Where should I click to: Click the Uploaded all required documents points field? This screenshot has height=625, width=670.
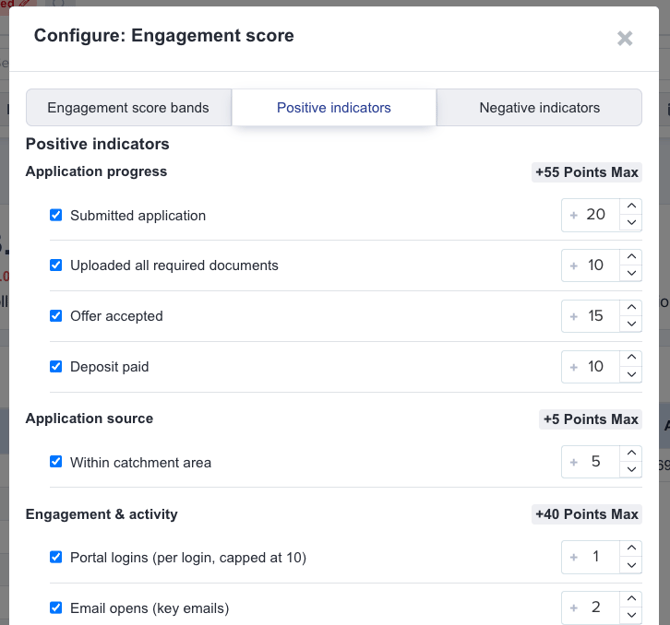(595, 266)
